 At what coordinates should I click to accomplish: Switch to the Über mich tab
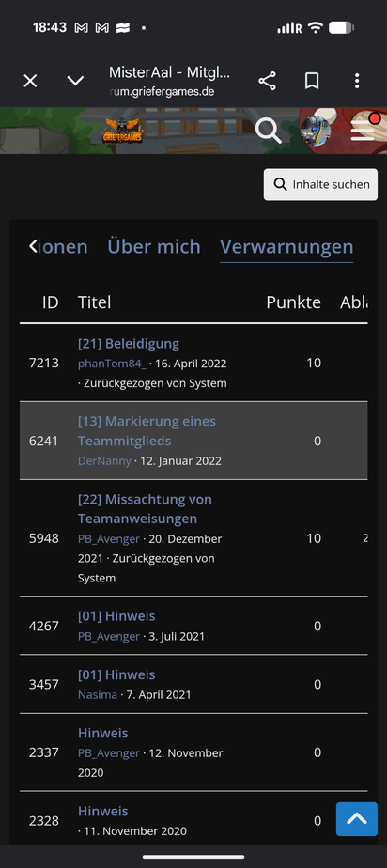point(154,246)
